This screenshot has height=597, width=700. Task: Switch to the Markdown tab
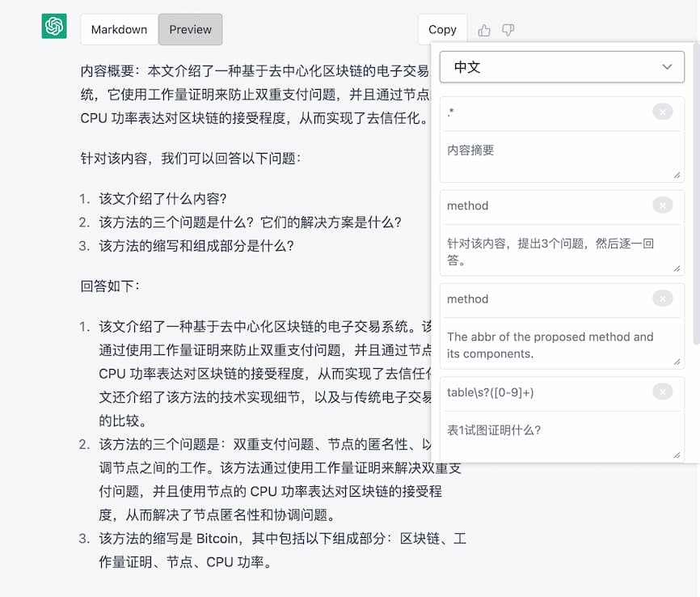point(119,29)
